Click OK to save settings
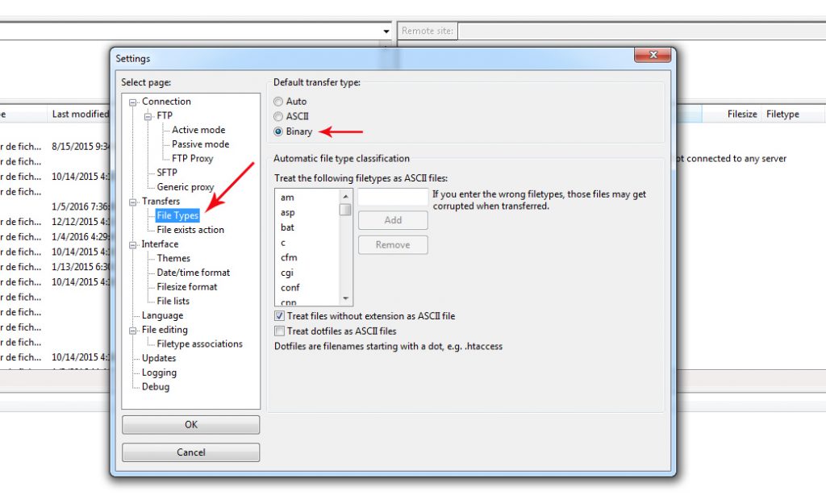This screenshot has width=826, height=504. tap(190, 424)
